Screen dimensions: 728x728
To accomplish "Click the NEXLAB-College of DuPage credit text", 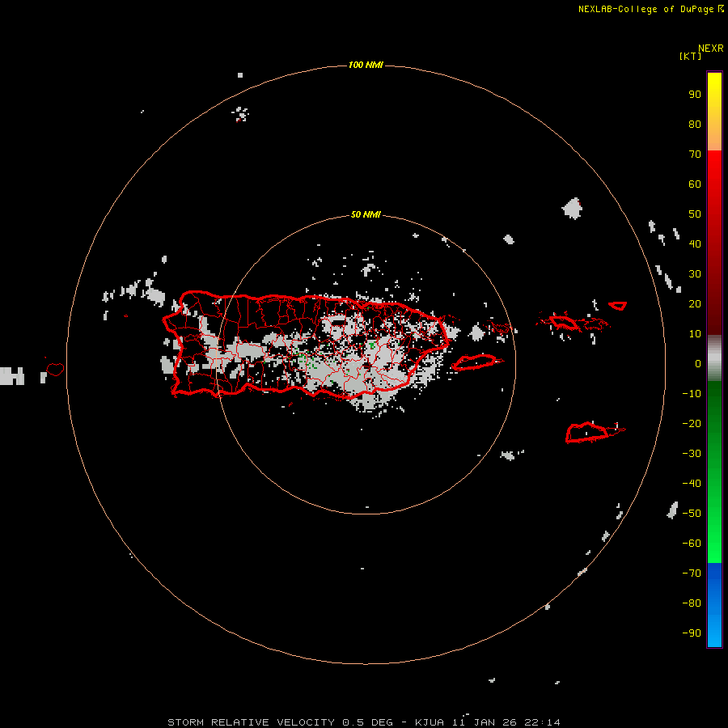I will click(651, 9).
